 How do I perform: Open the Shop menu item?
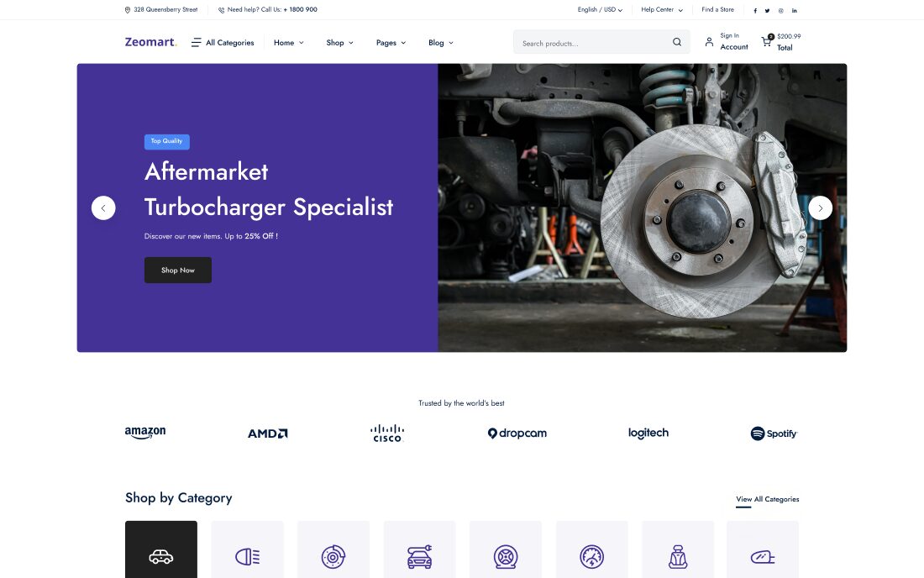[x=339, y=43]
